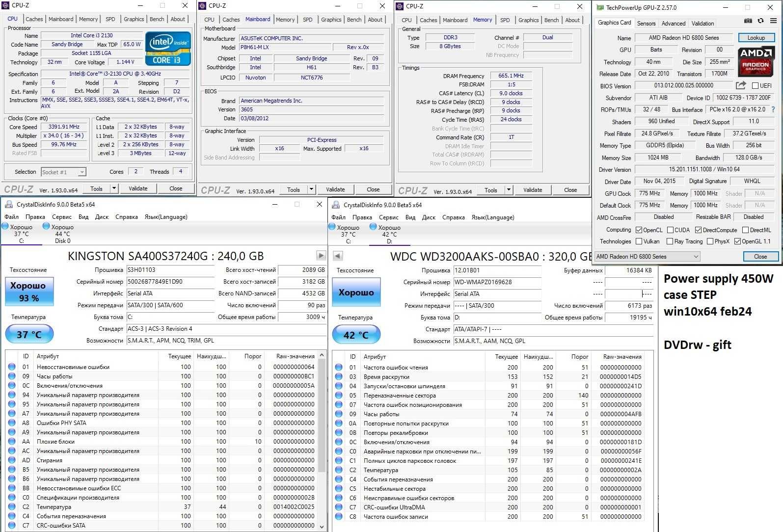Image resolution: width=783 pixels, height=532 pixels.
Task: Toggle the Vulkan checkbox
Action: 639,241
